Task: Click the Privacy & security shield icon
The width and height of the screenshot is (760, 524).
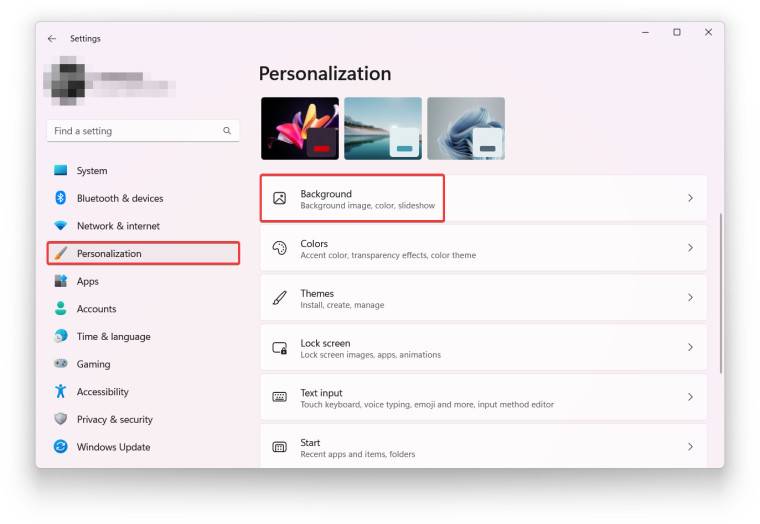Action: [61, 420]
